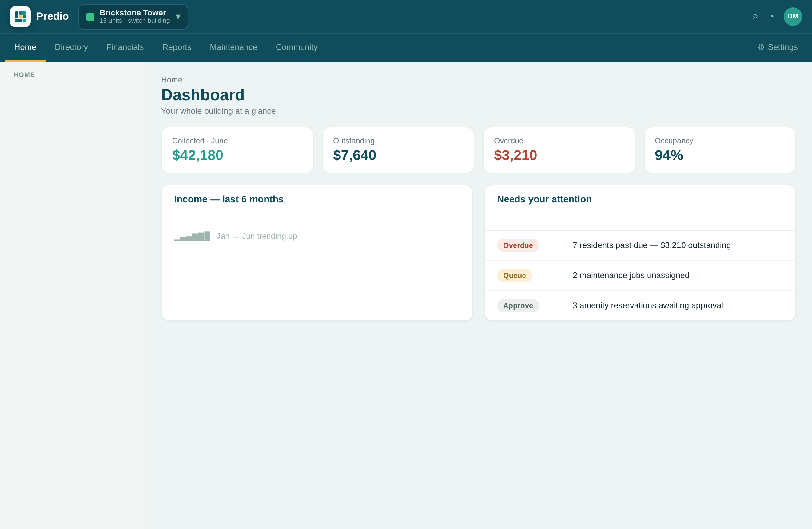This screenshot has height=529, width=812.
Task: Click the Predio logo icon
Action: 20,16
